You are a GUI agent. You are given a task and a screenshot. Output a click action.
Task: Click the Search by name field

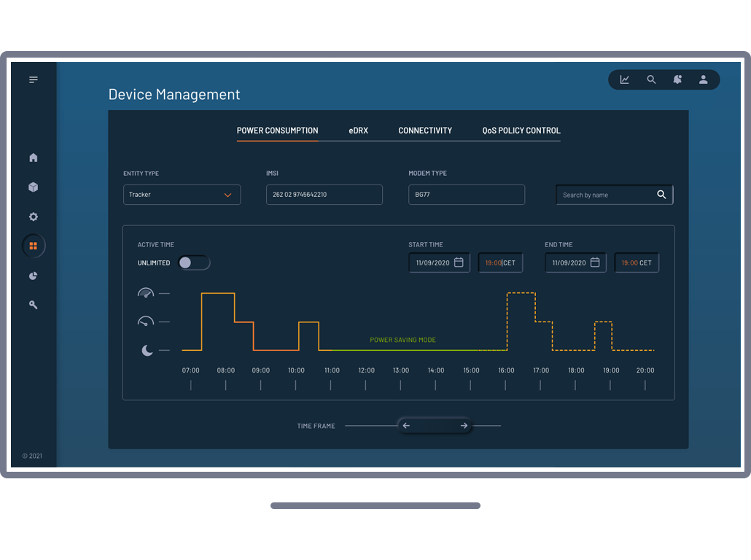pyautogui.click(x=605, y=195)
